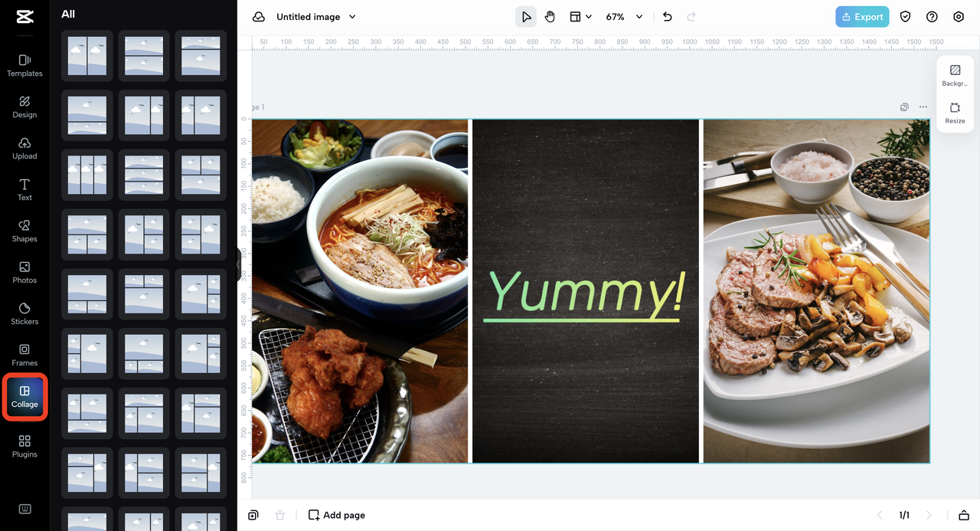This screenshot has width=980, height=531.
Task: Select the Collage sidebar item
Action: (24, 396)
